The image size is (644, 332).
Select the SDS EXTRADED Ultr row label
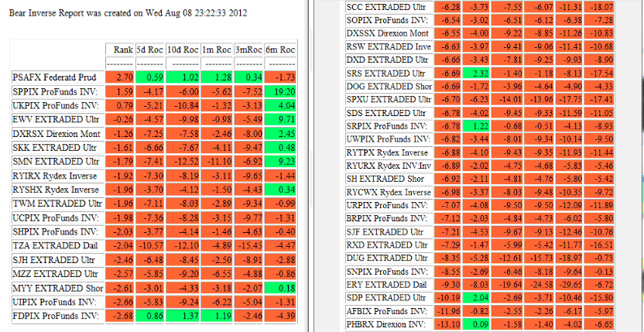click(x=389, y=112)
